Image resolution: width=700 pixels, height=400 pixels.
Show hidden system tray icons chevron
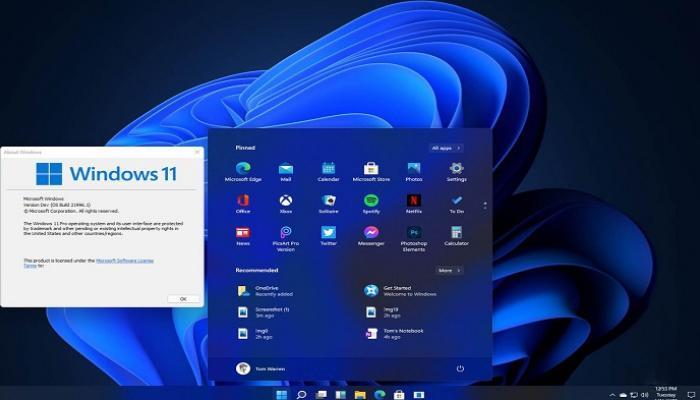point(611,393)
